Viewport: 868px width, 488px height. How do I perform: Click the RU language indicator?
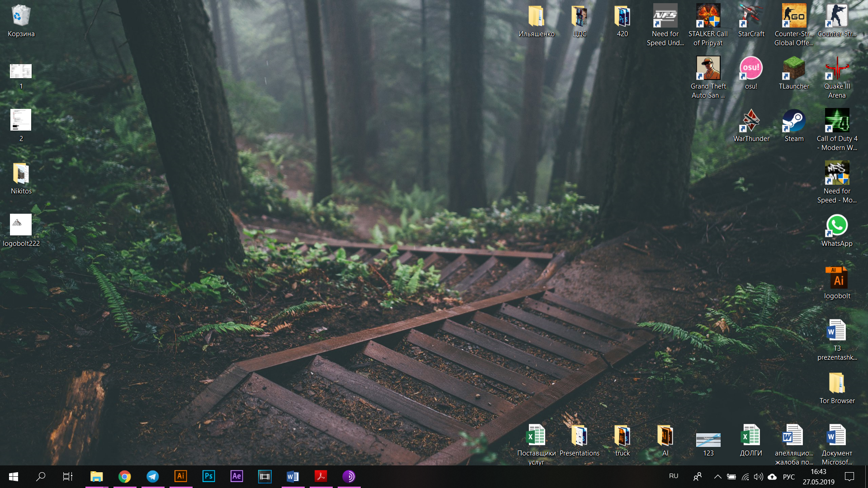(674, 476)
